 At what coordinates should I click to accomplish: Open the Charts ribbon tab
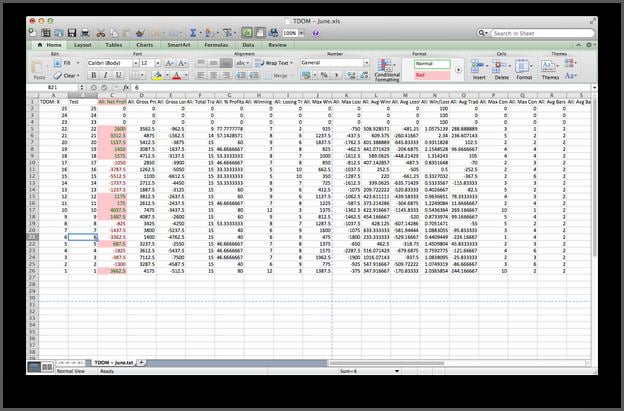point(144,45)
